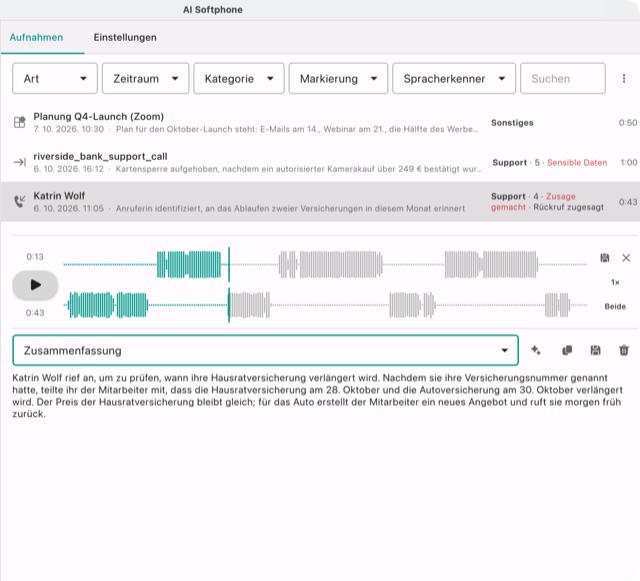Click the 0:50 duration of Planung Q4-Launch
Viewport: 640px width, 581px height.
pyautogui.click(x=628, y=122)
